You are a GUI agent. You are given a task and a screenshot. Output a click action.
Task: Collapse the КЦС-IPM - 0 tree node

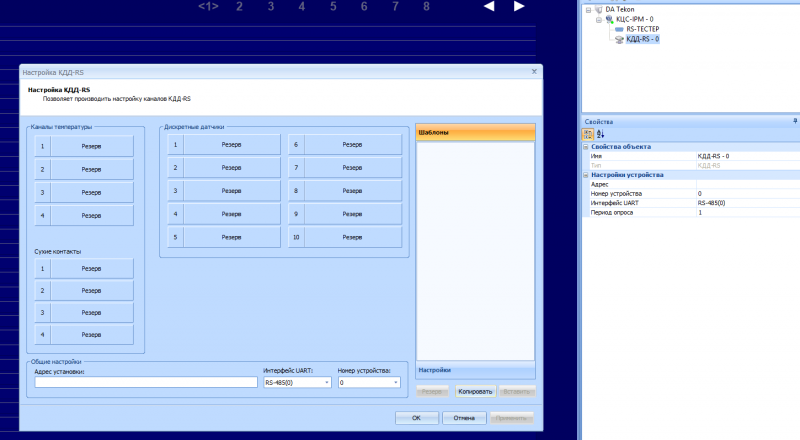(598, 19)
